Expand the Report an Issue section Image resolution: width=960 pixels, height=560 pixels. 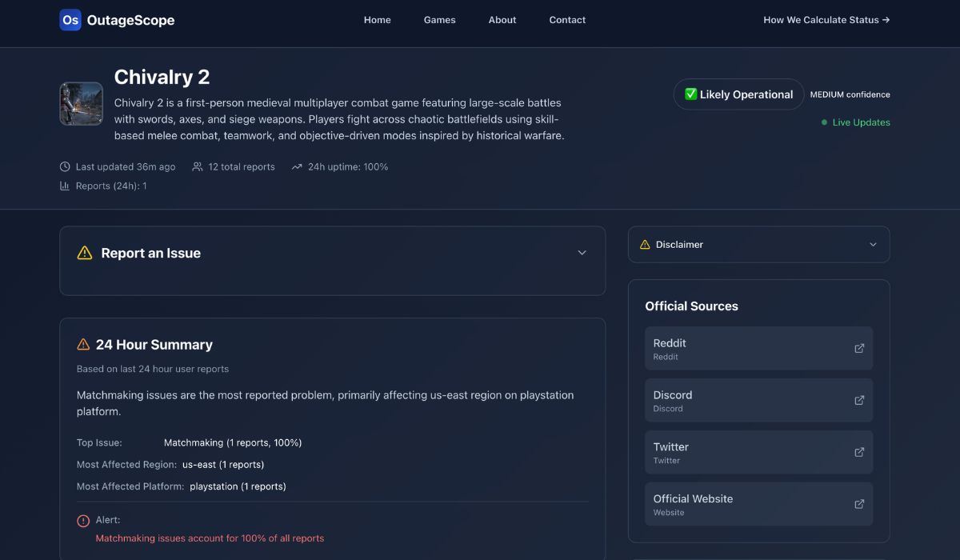tap(582, 252)
